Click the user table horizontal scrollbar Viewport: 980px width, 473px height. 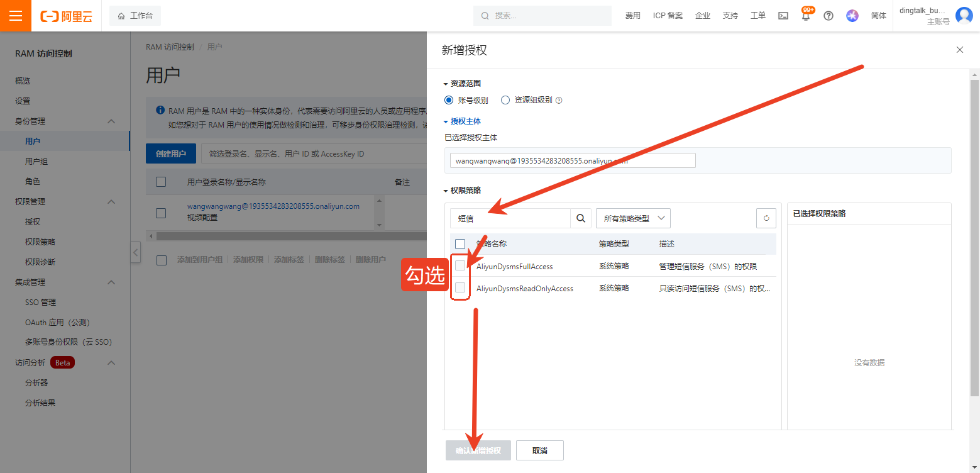pos(292,236)
